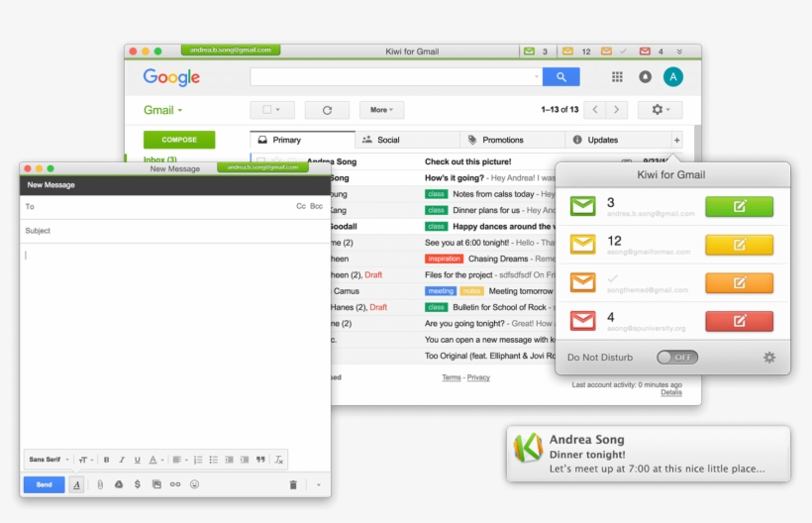Remove formatting in compose toolbar
This screenshot has height=523, width=812.
278,460
